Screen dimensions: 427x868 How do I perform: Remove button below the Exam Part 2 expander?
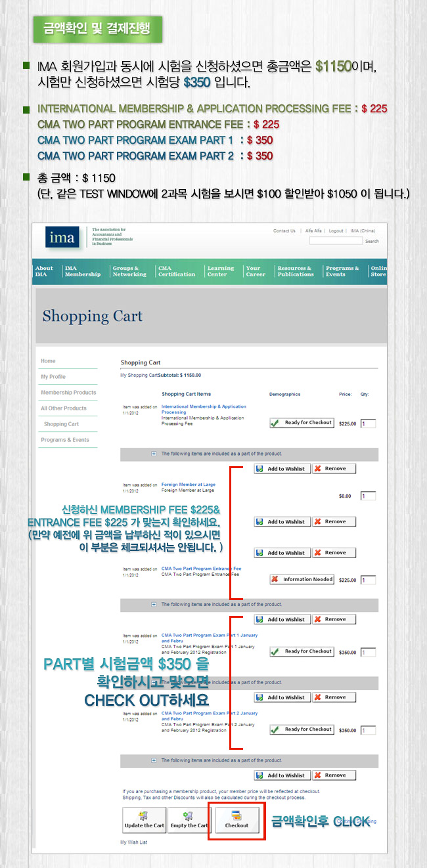(x=334, y=775)
